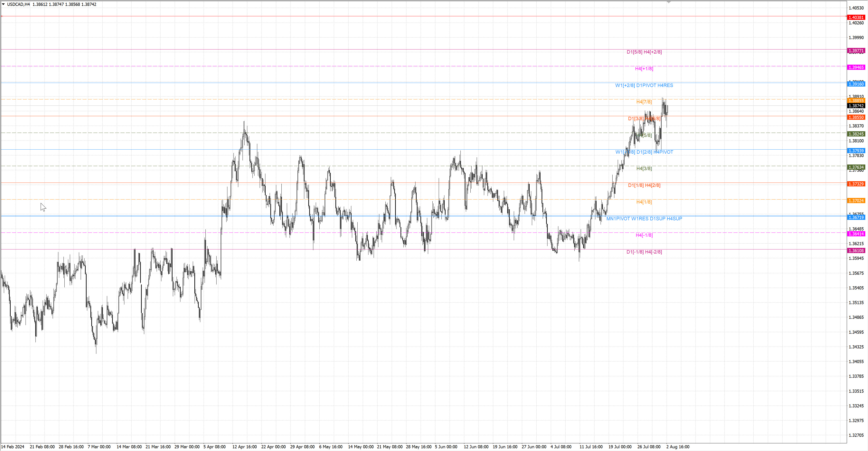
Task: Click the magenta 1.39465 price tag
Action: click(856, 67)
